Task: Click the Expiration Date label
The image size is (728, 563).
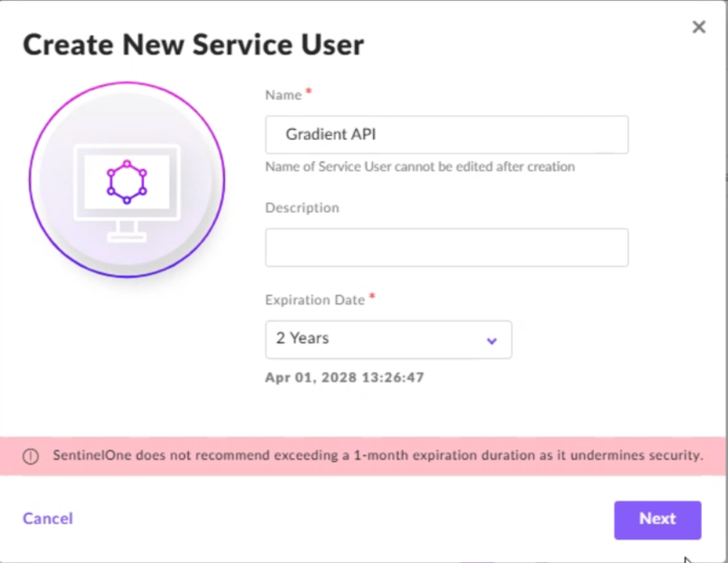Action: [315, 300]
